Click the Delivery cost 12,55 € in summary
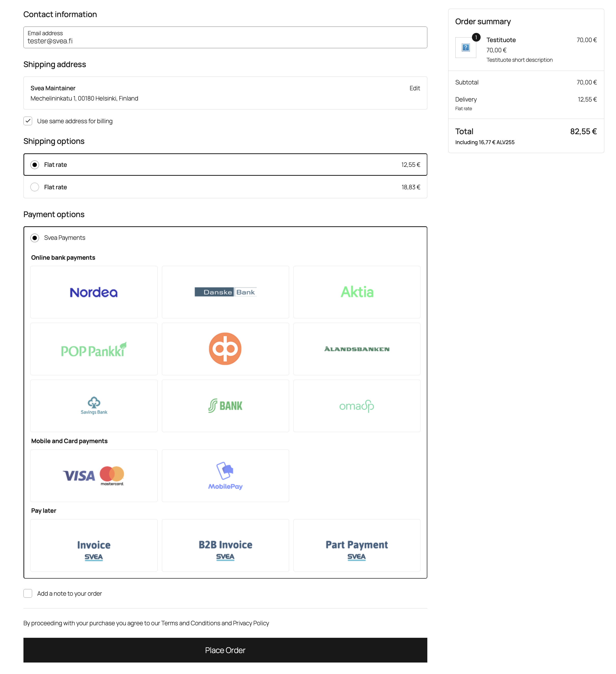This screenshot has height=674, width=616. [587, 100]
